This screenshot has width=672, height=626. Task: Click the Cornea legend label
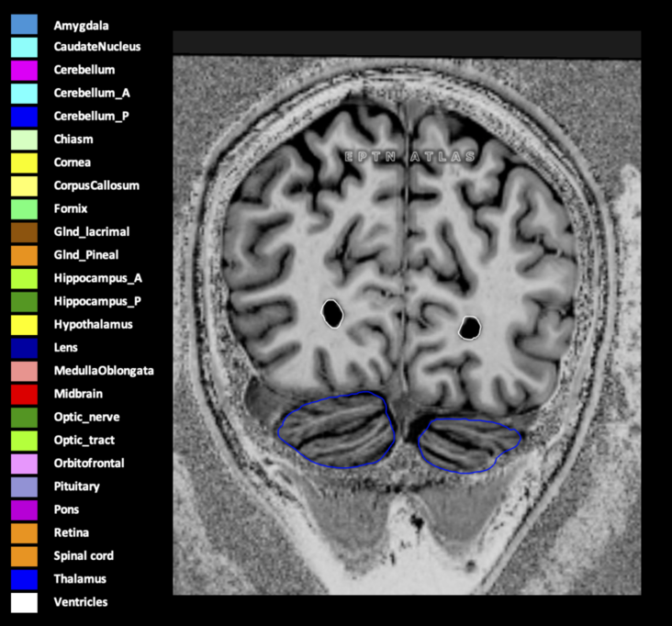click(x=73, y=162)
